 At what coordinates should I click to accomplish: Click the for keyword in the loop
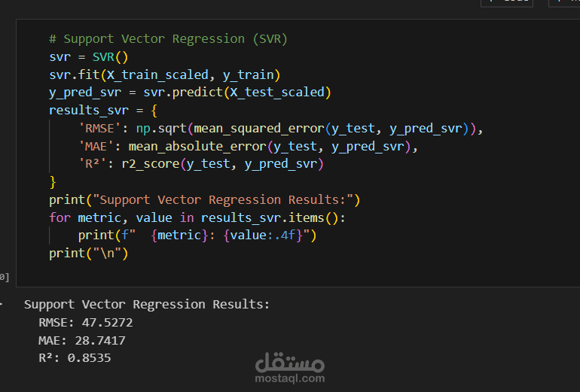[x=60, y=217]
